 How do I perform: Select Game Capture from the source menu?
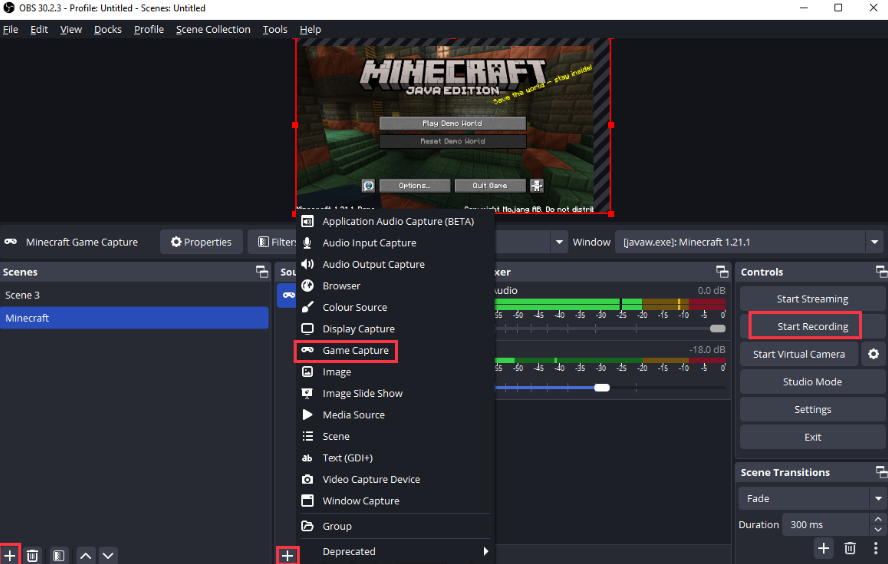(x=395, y=351)
